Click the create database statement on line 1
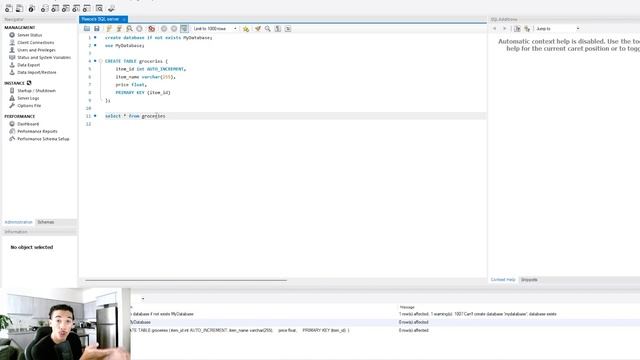This screenshot has height=360, width=640. pyautogui.click(x=158, y=38)
